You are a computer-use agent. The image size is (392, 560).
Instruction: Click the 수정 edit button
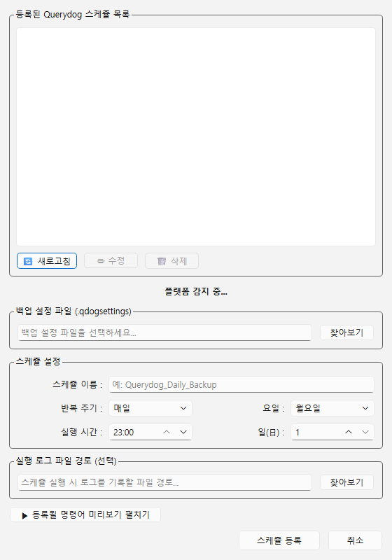point(111,260)
